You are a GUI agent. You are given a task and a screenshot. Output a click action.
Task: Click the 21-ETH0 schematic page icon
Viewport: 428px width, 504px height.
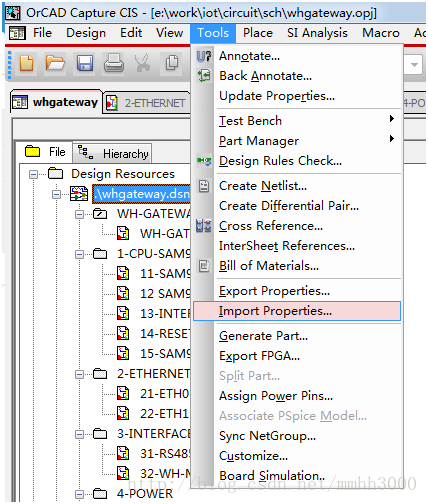pyautogui.click(x=123, y=393)
